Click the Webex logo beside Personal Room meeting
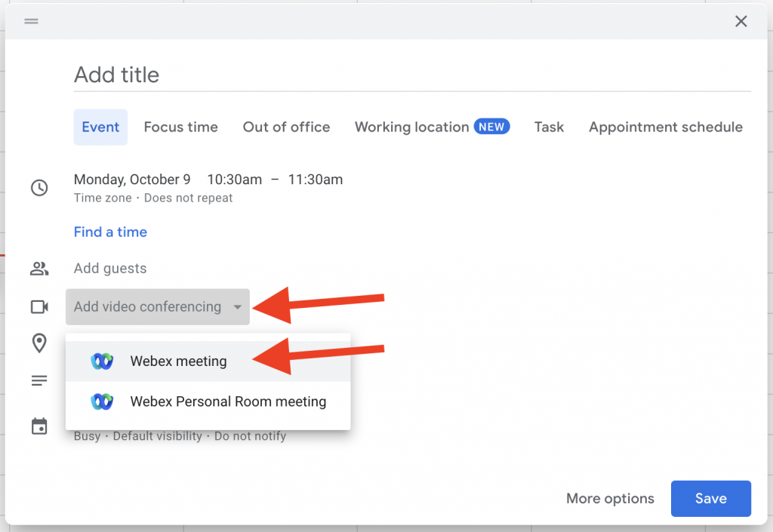Screen dimensions: 773x532 102,401
